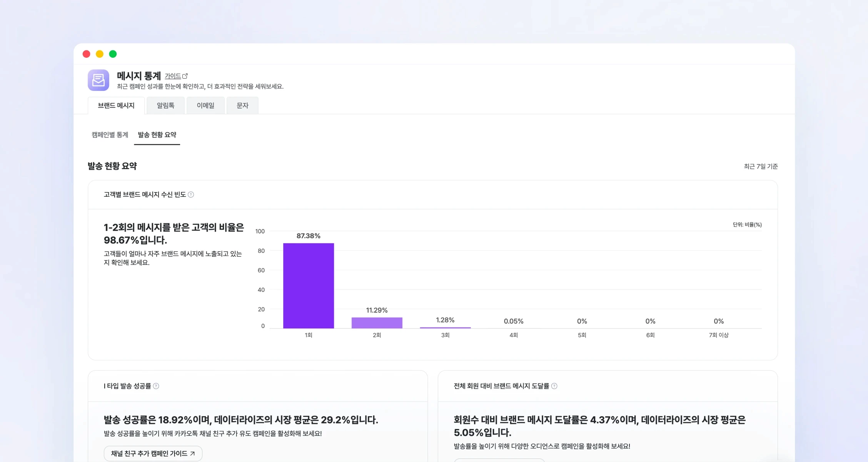The height and width of the screenshot is (462, 868).
Task: Click the 87.38% bar value label
Action: (309, 236)
